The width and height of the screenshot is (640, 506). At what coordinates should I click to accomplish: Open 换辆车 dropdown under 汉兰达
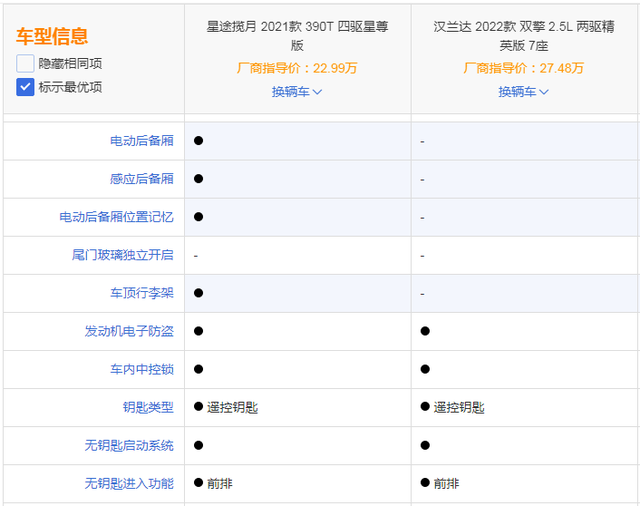pyautogui.click(x=524, y=92)
